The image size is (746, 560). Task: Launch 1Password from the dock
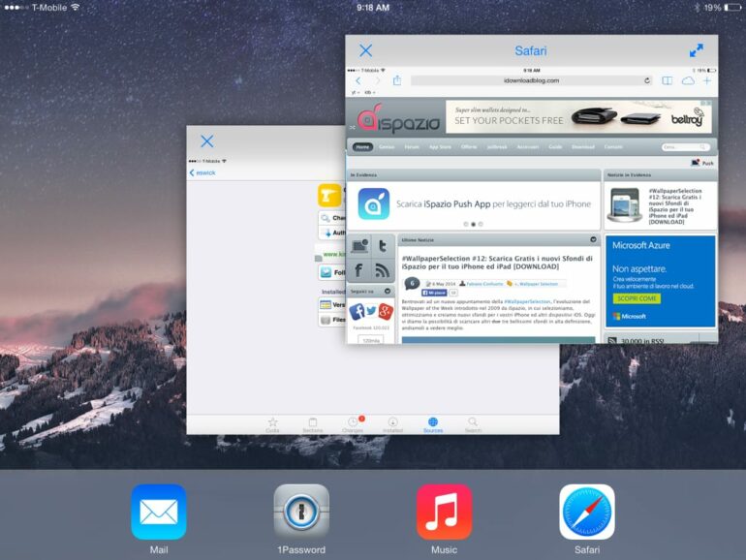300,512
